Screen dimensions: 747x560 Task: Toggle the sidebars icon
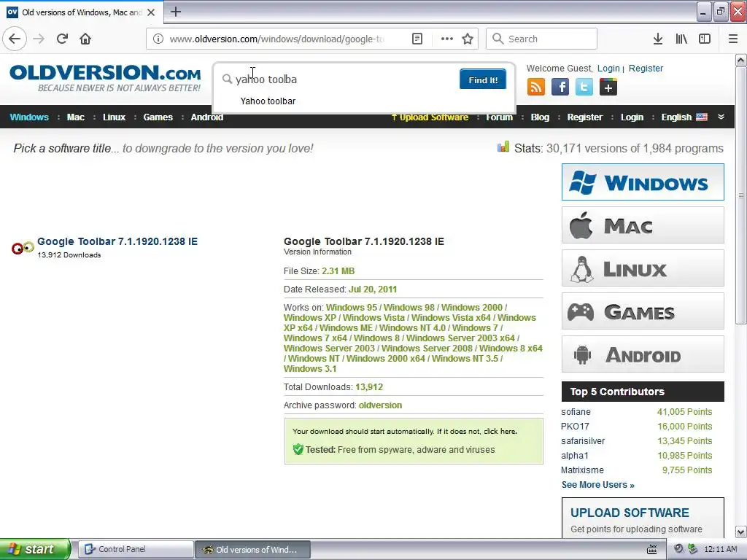pyautogui.click(x=705, y=39)
